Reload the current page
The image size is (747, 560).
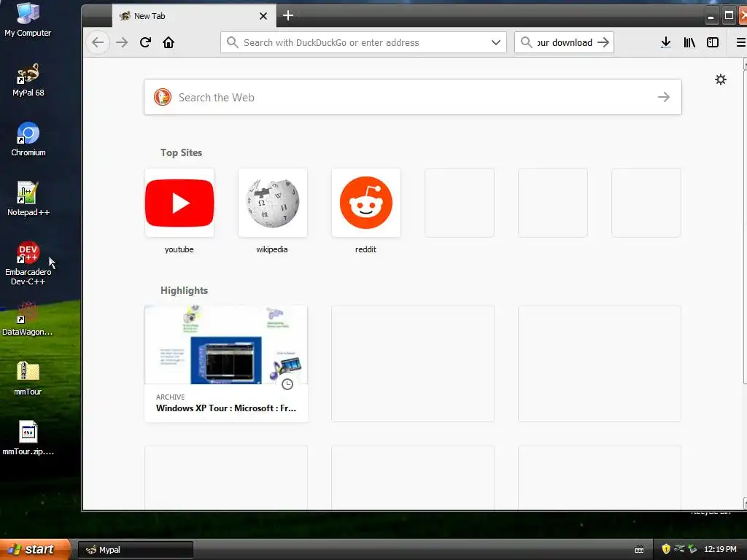pos(145,42)
